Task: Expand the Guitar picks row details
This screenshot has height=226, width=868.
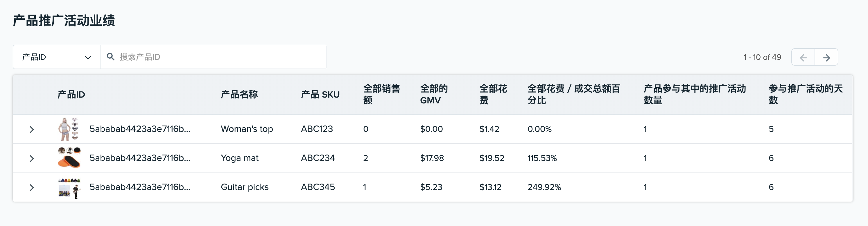Action: click(32, 187)
